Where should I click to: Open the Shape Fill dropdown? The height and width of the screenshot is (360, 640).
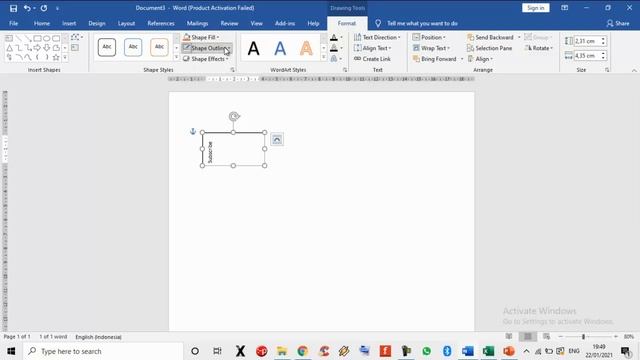pyautogui.click(x=201, y=38)
